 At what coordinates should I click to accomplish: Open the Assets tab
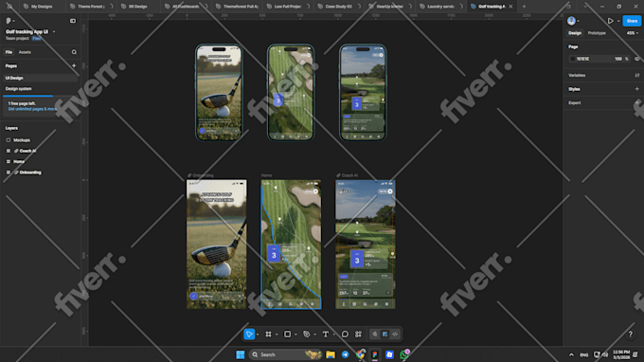point(25,52)
